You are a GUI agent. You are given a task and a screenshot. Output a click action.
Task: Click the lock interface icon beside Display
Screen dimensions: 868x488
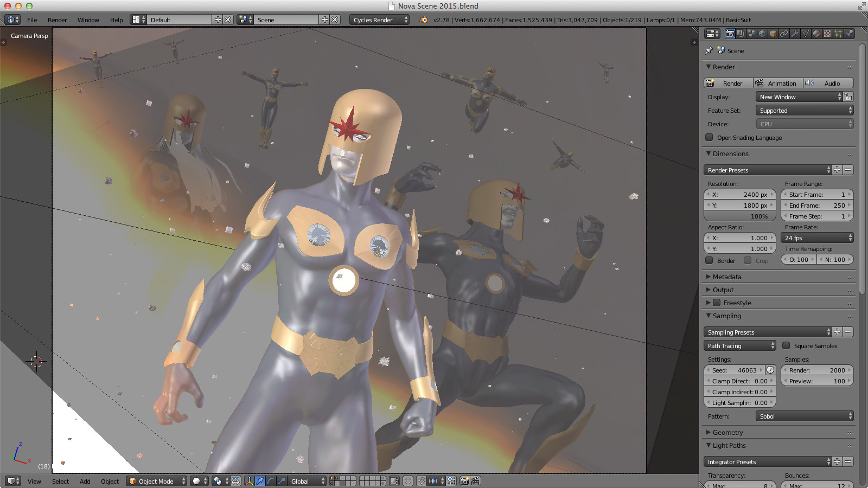[x=848, y=97]
